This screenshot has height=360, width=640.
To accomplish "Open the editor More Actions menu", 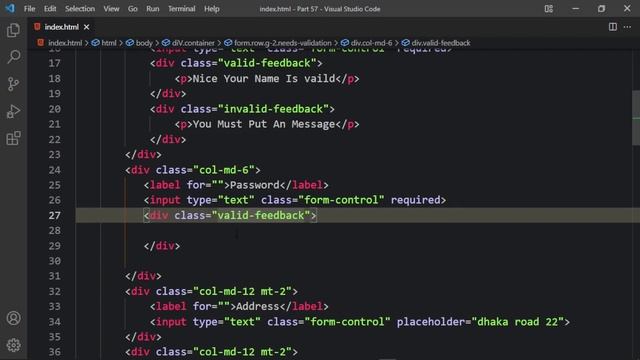I will (627, 27).
